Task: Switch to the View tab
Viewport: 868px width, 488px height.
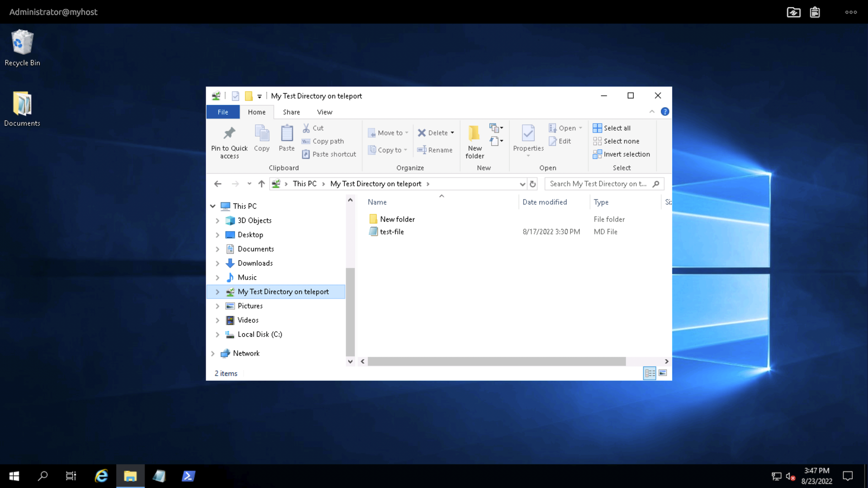Action: [324, 112]
